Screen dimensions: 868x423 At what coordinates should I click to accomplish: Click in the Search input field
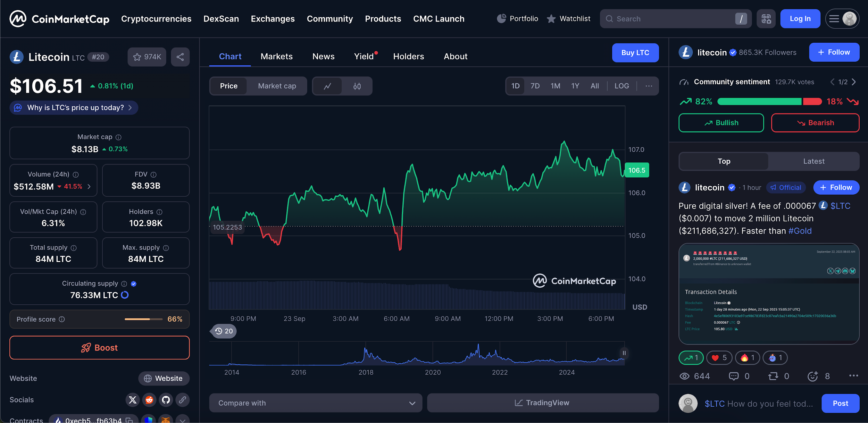pos(670,19)
